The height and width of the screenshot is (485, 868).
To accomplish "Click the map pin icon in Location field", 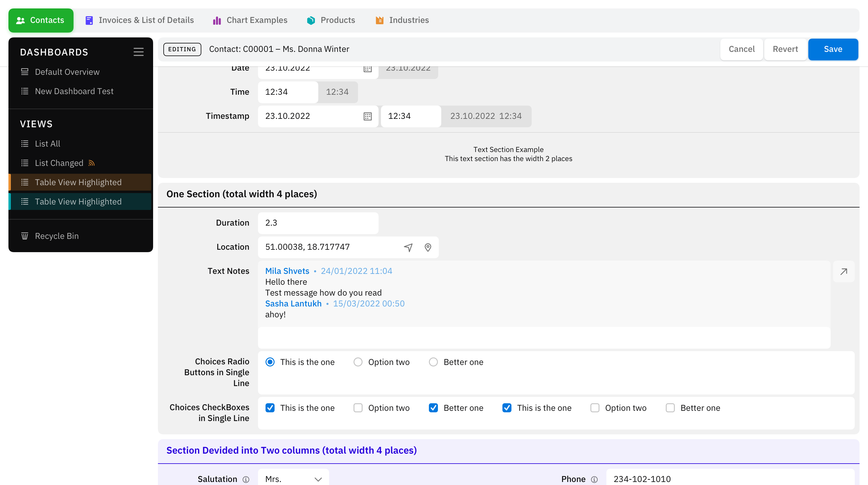I will [428, 248].
